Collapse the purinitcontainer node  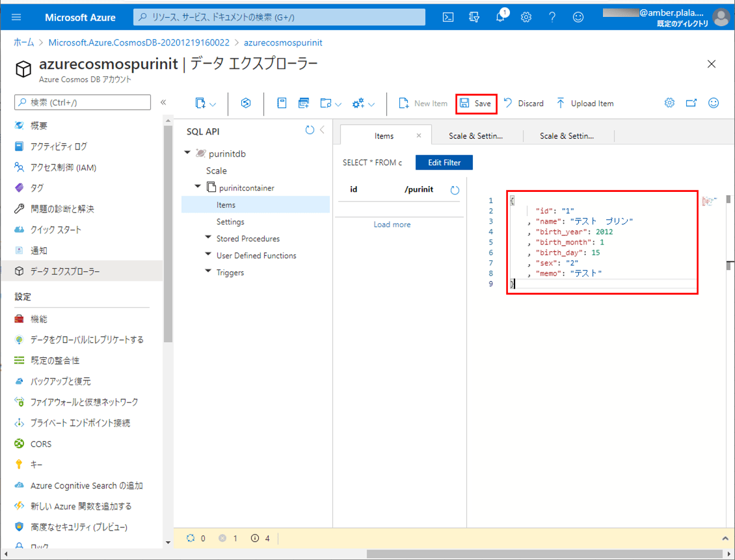tap(198, 186)
